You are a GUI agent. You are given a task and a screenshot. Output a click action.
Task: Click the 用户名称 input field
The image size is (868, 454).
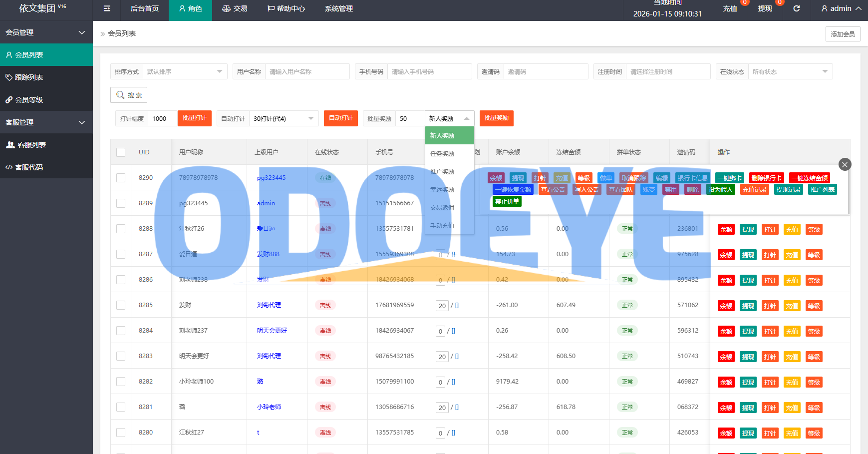coord(306,71)
